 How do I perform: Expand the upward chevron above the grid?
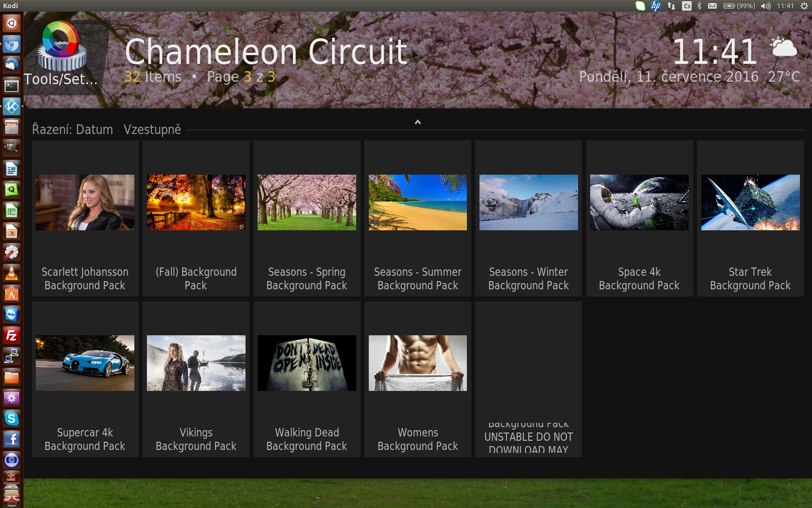pos(418,122)
